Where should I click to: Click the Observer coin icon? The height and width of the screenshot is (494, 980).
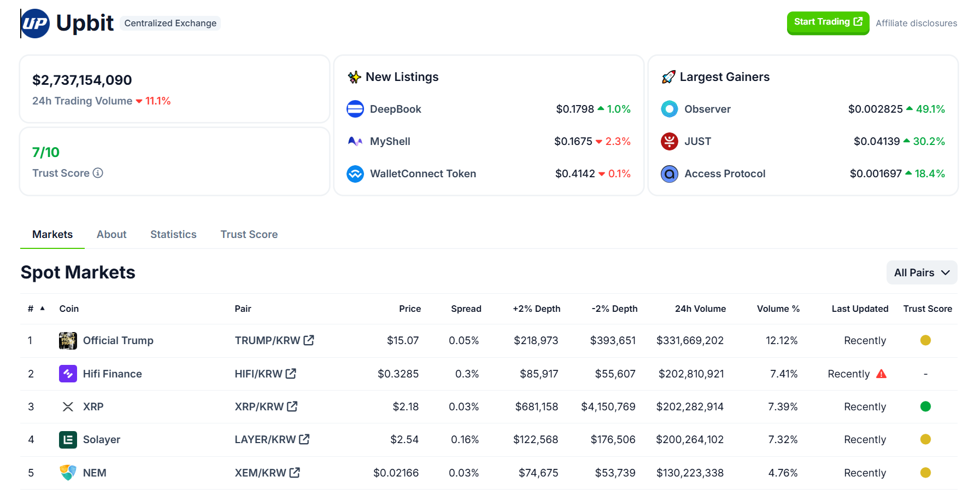click(669, 109)
